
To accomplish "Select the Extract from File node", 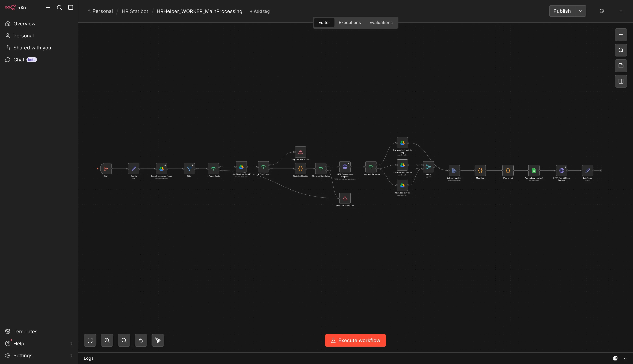I will pyautogui.click(x=454, y=171).
